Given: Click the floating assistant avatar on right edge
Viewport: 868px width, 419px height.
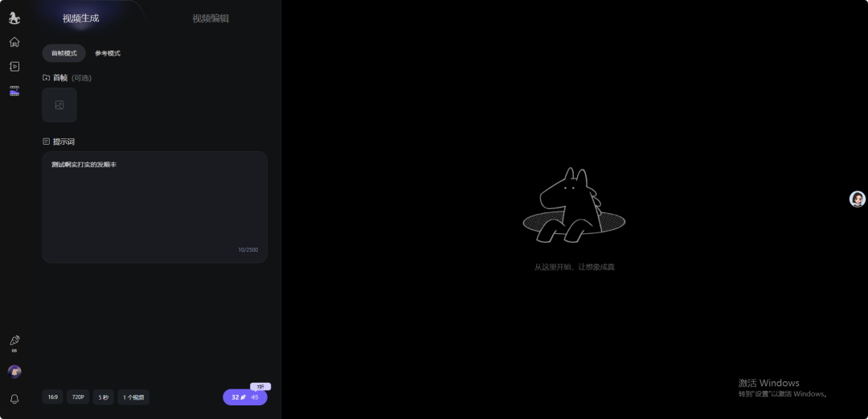Looking at the screenshot, I should 858,199.
